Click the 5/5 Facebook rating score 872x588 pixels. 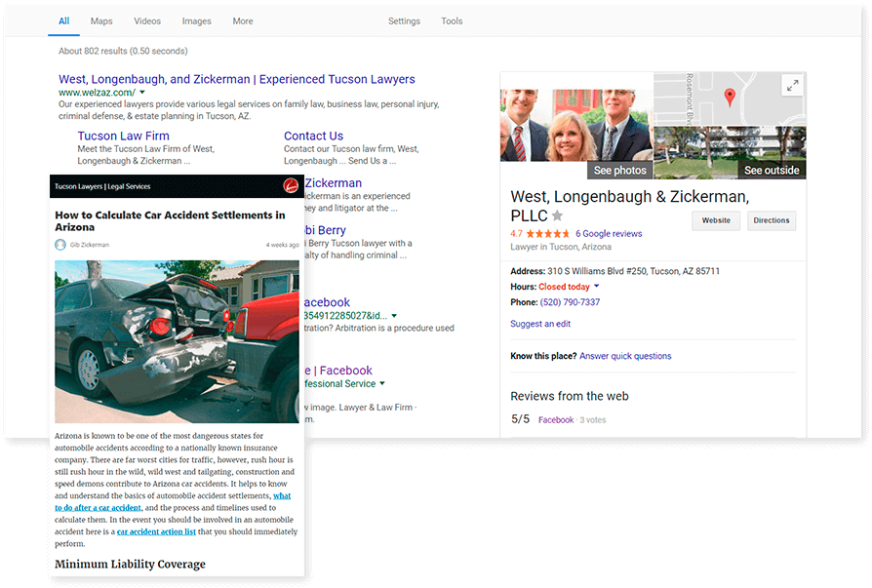(x=520, y=418)
